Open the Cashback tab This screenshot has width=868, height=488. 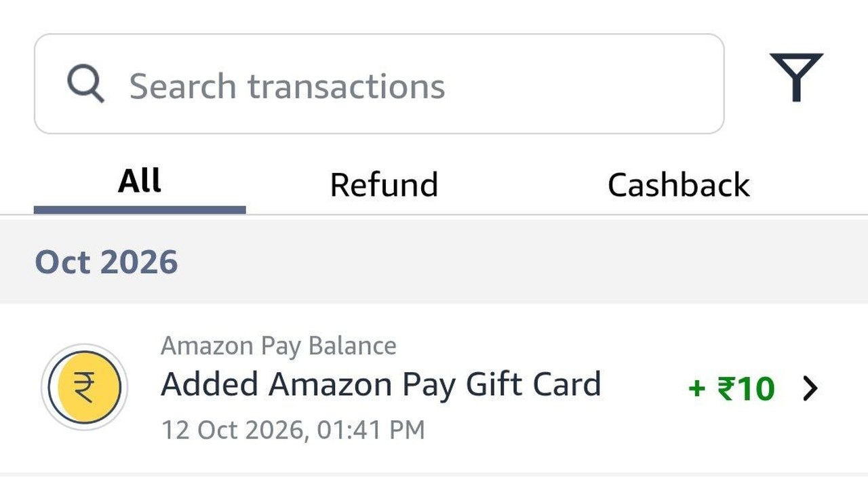(679, 185)
